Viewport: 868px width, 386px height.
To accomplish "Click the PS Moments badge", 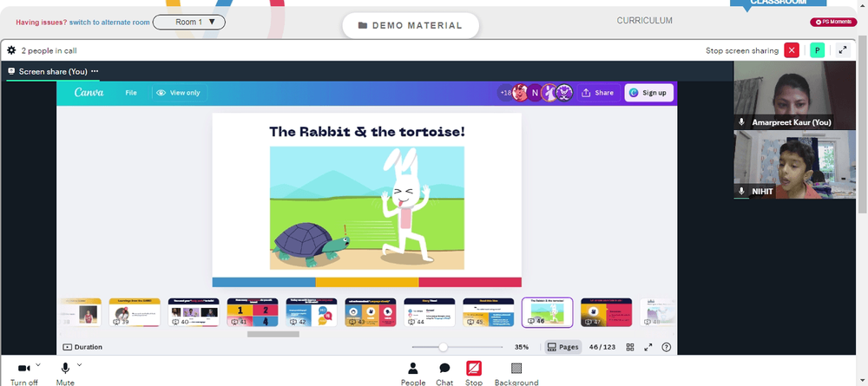I will [833, 23].
